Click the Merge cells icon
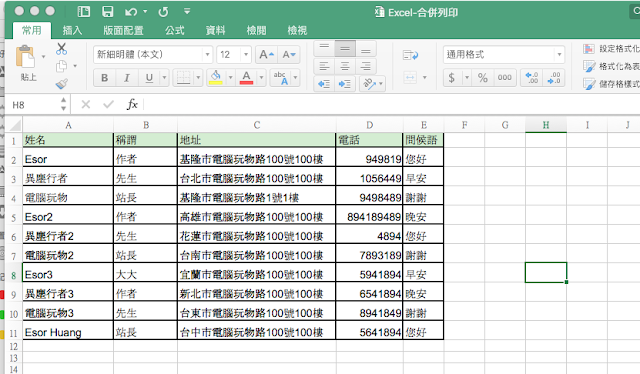The height and width of the screenshot is (374, 640). coord(410,77)
